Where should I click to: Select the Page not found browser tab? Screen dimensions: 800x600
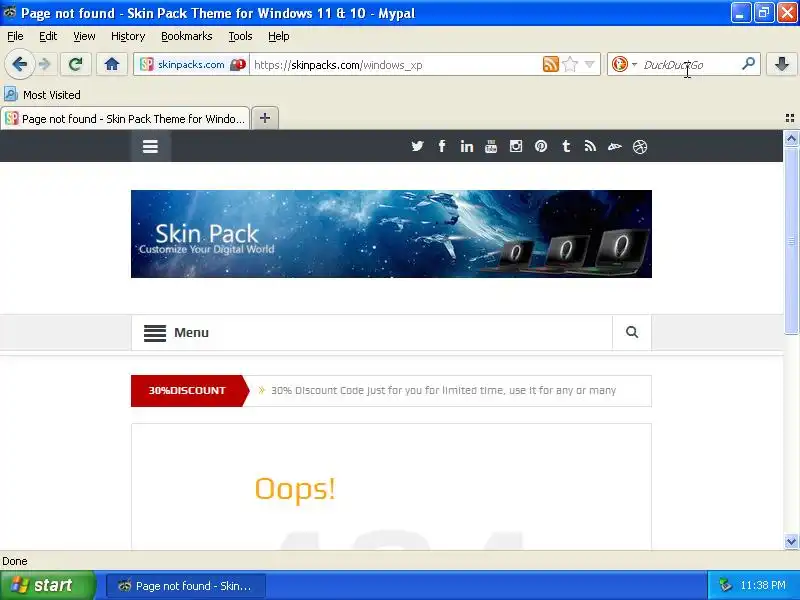(x=125, y=119)
